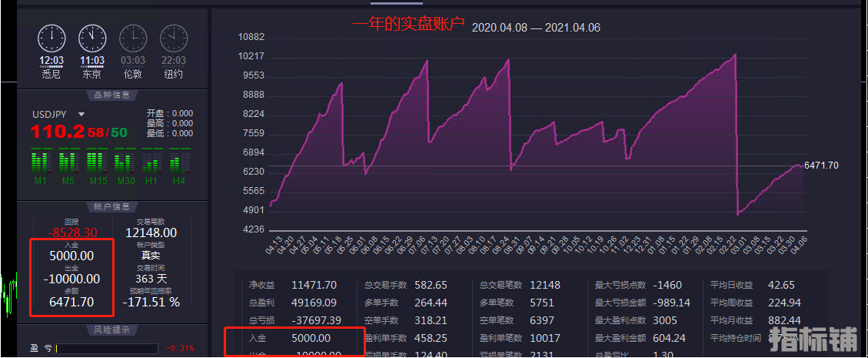Click the London (伦敦) world clock icon

tap(133, 38)
